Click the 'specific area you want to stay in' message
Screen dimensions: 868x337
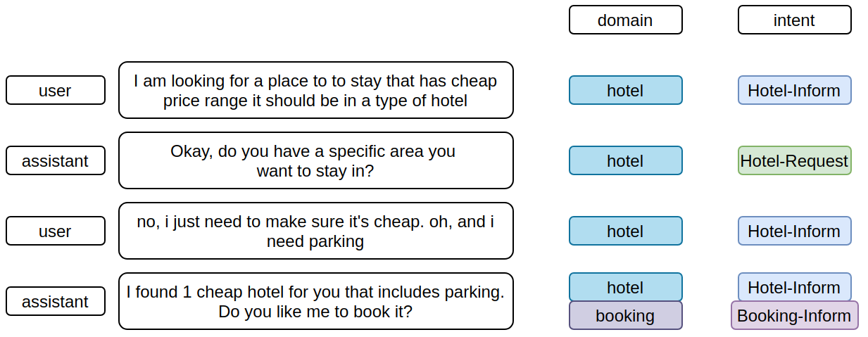coord(315,160)
